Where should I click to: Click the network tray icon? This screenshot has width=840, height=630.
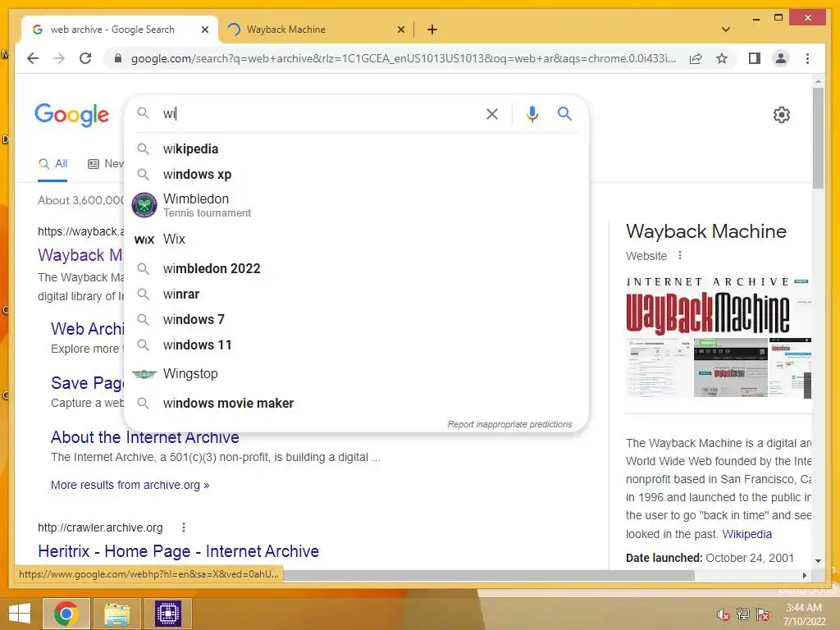coord(743,614)
